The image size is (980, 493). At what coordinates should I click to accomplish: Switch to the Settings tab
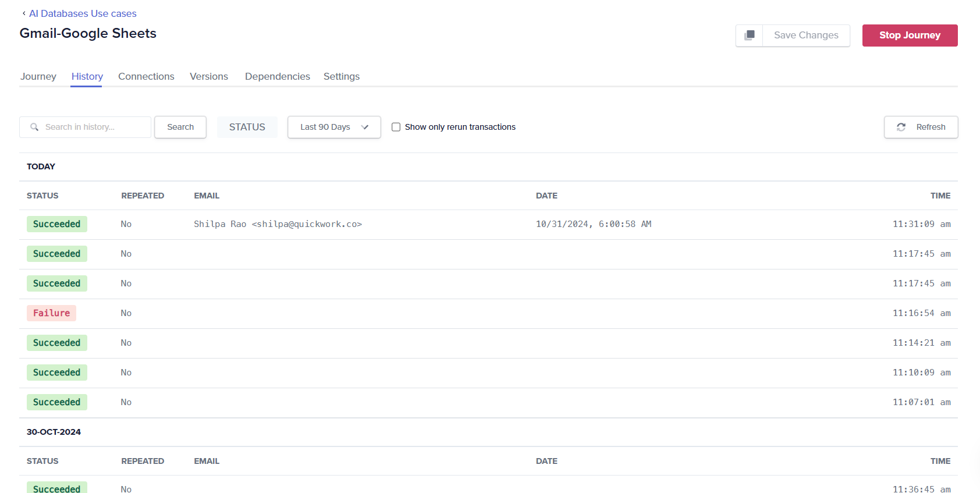(342, 76)
